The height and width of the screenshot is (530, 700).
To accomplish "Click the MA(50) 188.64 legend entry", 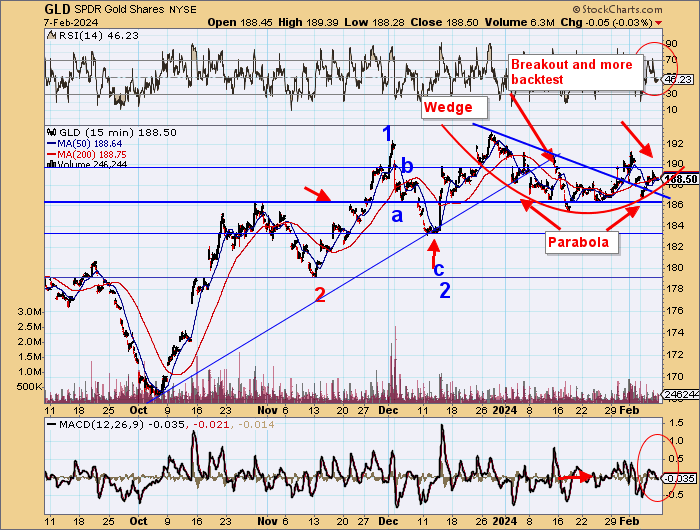I will pos(89,144).
